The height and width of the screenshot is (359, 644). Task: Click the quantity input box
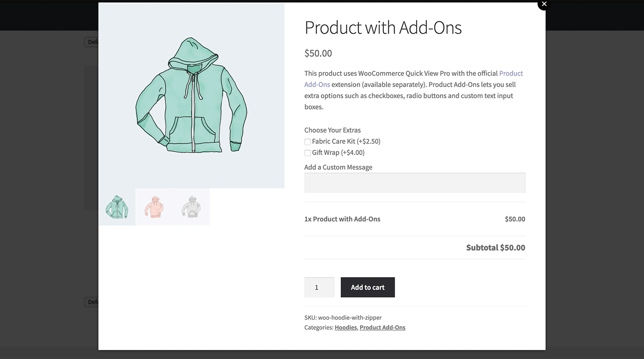(x=319, y=288)
